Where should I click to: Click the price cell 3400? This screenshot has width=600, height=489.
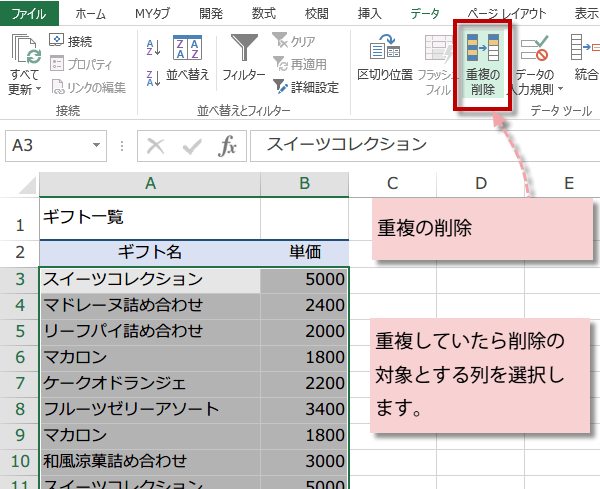pyautogui.click(x=305, y=410)
